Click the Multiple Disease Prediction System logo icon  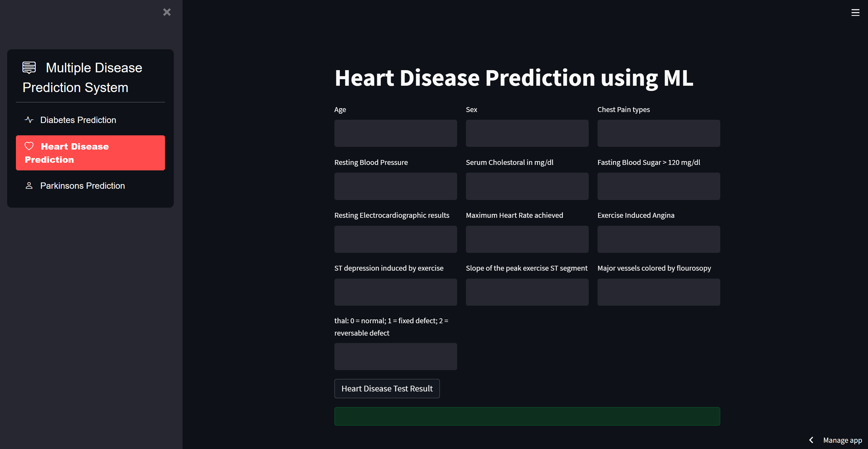(x=29, y=67)
